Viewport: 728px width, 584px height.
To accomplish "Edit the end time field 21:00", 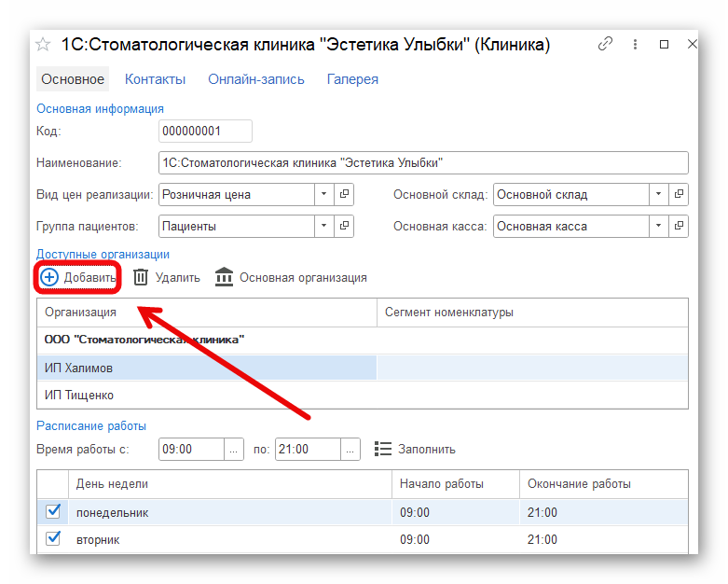I will click(308, 449).
